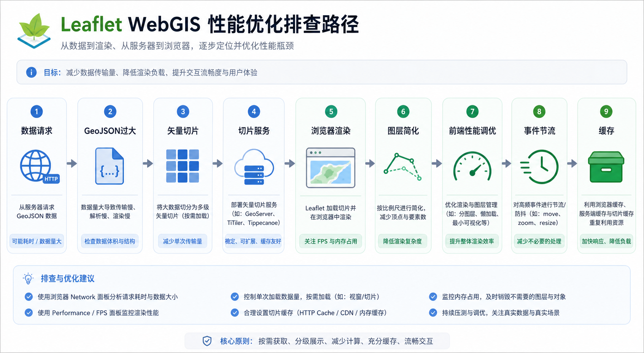Click the 检查数据体积与结构 tag
The height and width of the screenshot is (353, 644).
tap(110, 241)
